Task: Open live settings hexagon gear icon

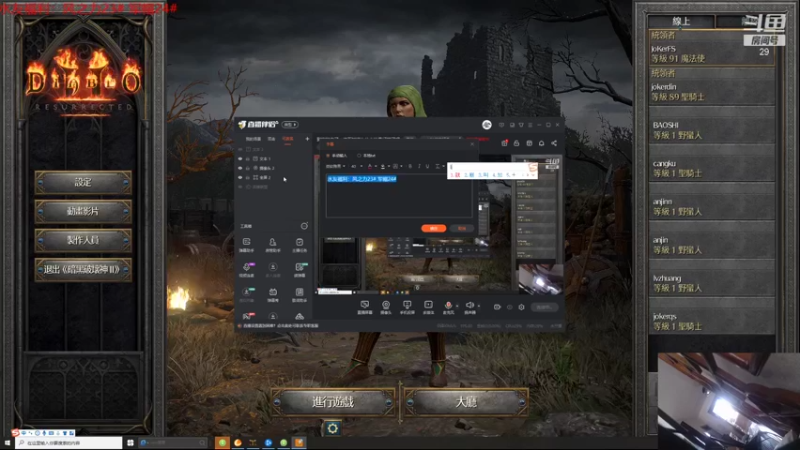Action: 521,307
